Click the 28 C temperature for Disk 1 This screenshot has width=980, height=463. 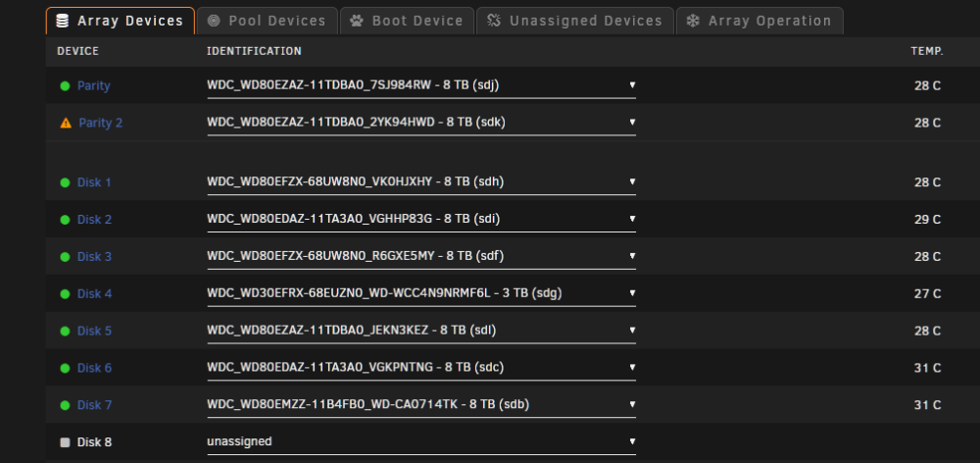(927, 182)
